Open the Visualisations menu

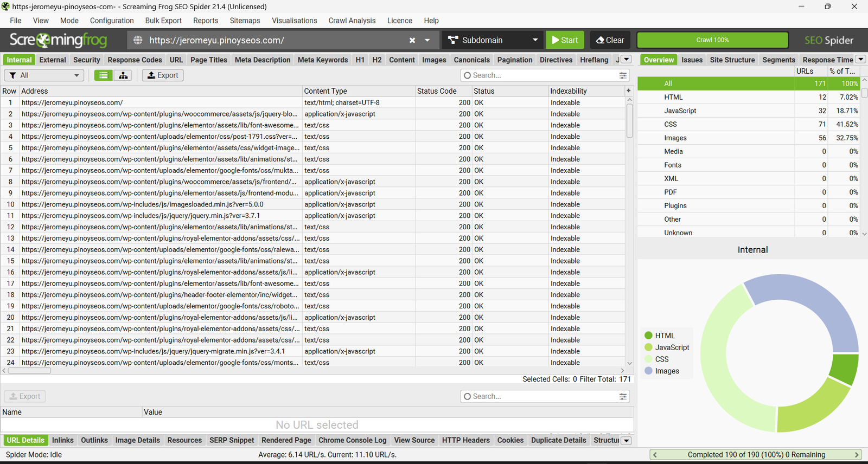click(x=294, y=21)
